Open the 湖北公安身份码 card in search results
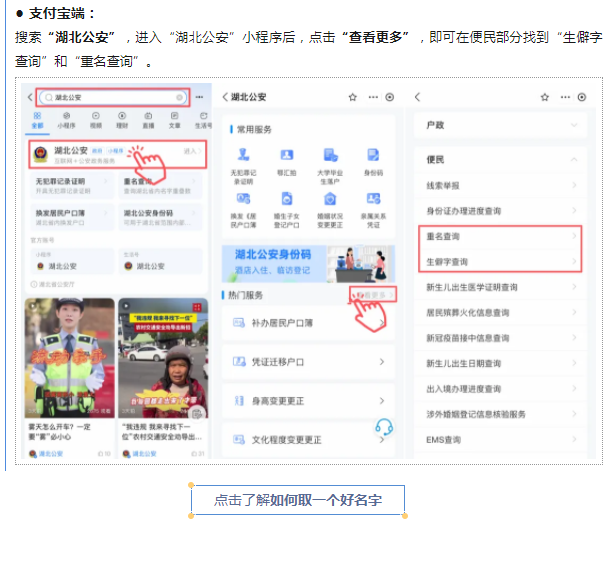Viewport: 612px width, 582px height. pos(160,217)
